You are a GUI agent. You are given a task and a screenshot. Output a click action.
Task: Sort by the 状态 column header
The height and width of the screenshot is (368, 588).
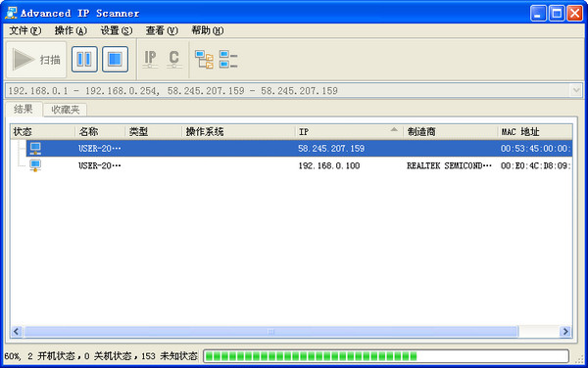[43, 132]
